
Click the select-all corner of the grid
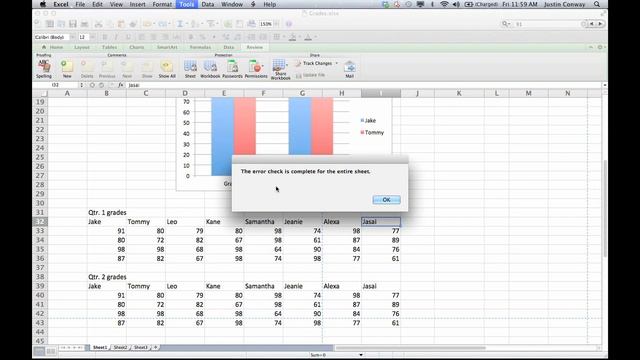tap(41, 93)
